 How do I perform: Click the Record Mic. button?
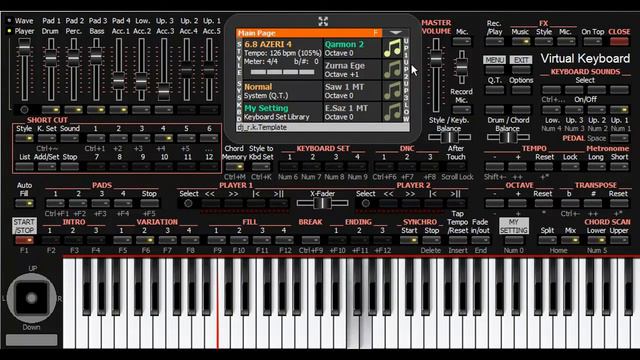462,109
